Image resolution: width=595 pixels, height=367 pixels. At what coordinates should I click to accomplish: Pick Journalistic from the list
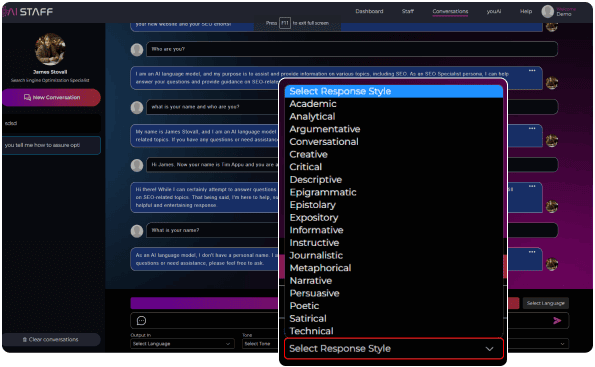[394, 255]
